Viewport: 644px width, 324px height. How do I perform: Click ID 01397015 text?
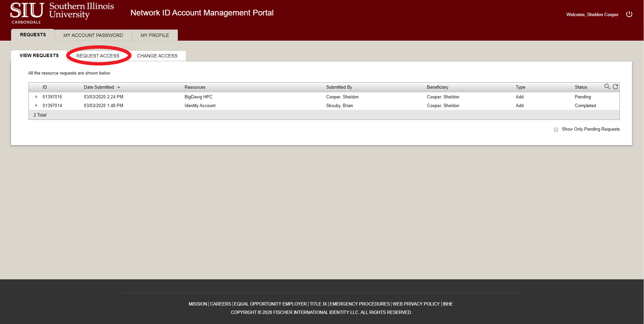(x=52, y=97)
